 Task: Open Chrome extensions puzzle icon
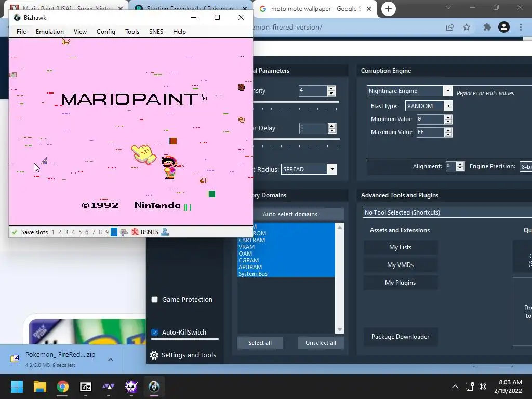tap(487, 27)
